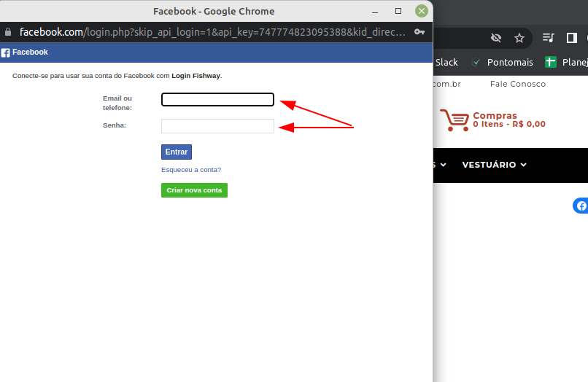Open the saved passwords key icon
This screenshot has height=382, width=588.
pos(419,32)
